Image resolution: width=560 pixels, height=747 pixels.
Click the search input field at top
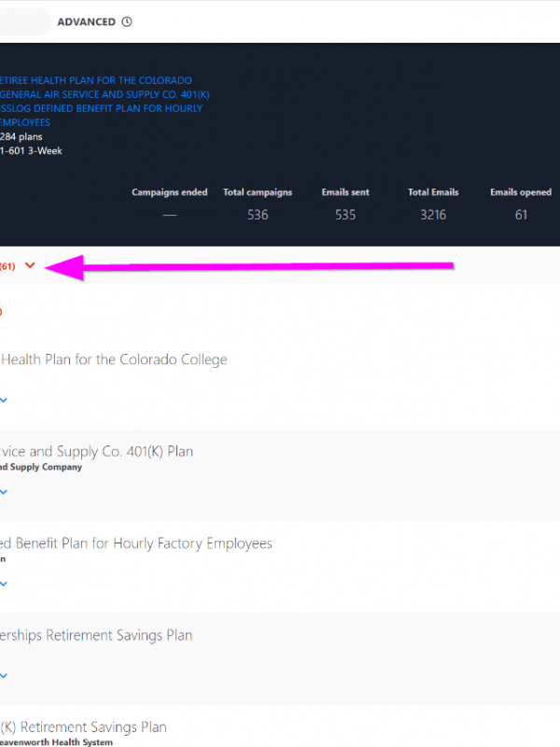tap(23, 21)
